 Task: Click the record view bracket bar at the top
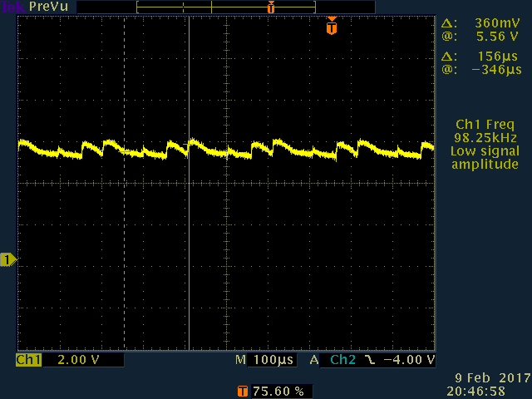(226, 7)
